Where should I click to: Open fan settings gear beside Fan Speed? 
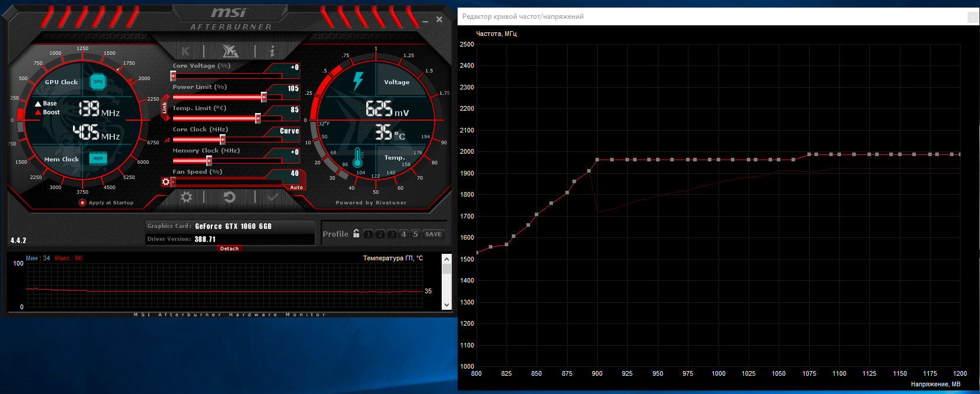(165, 182)
